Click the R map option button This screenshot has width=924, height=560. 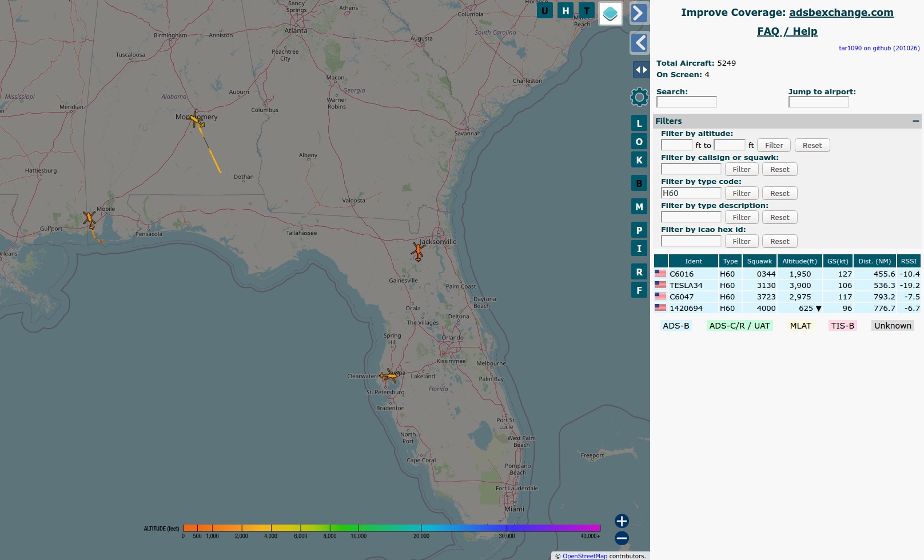click(x=639, y=272)
